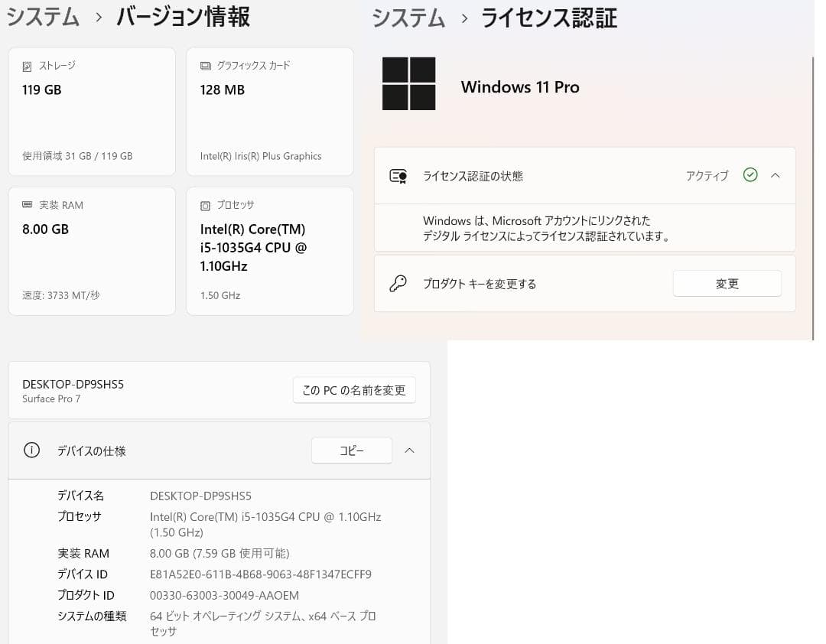The height and width of the screenshot is (644, 826).
Task: Click the デバイスの仕様 heading
Action: coord(92,451)
